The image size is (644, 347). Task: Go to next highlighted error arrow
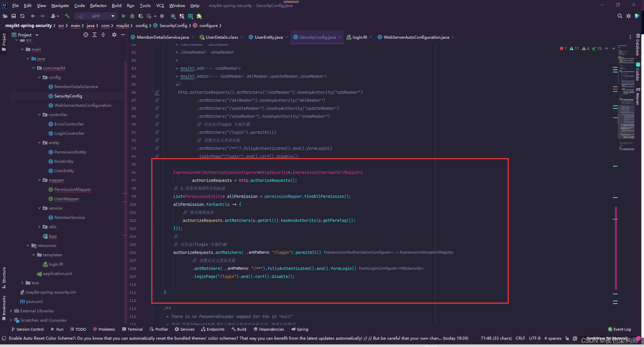(x=614, y=48)
